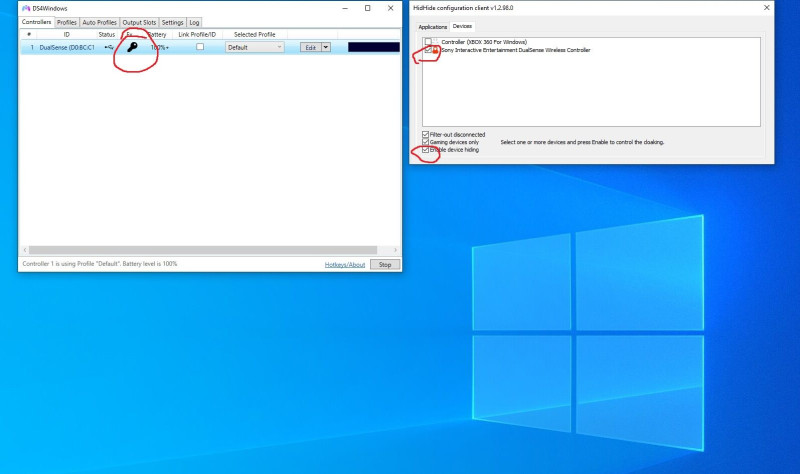Toggle Gaming devices only checkbox
The image size is (800, 474).
point(425,142)
